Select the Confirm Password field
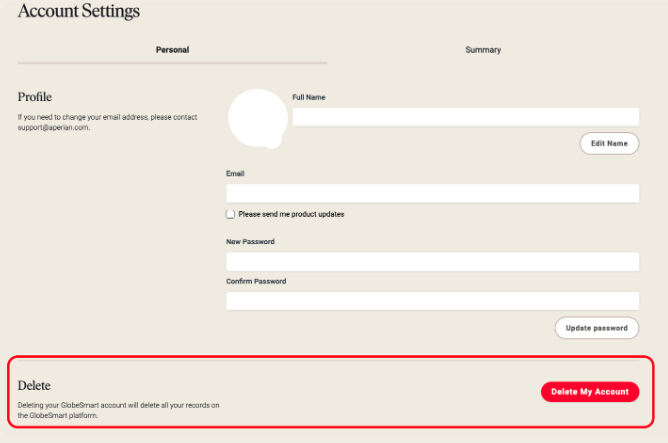The width and height of the screenshot is (668, 443). tap(432, 301)
